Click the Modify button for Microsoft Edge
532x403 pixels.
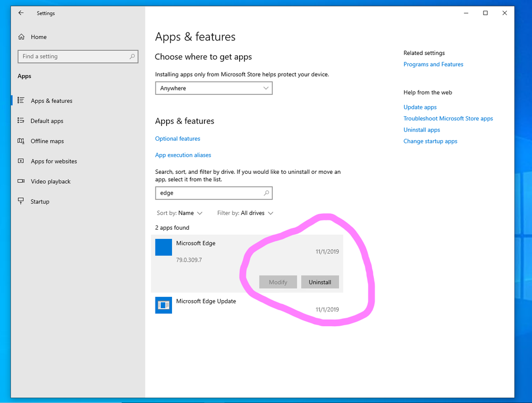click(278, 282)
